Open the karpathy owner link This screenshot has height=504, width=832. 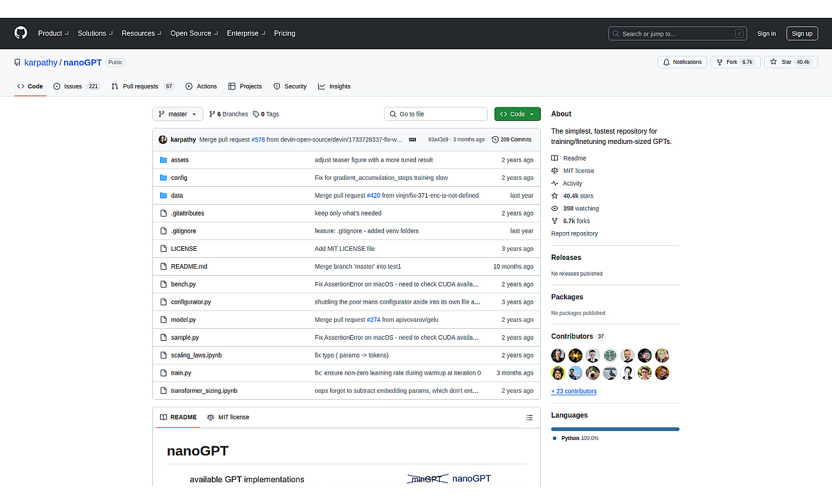[41, 63]
